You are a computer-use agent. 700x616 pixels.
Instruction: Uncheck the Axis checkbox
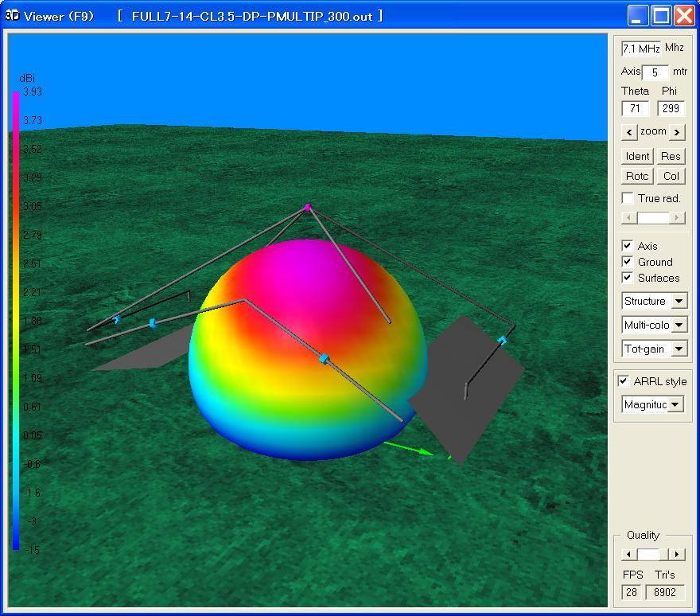[628, 246]
